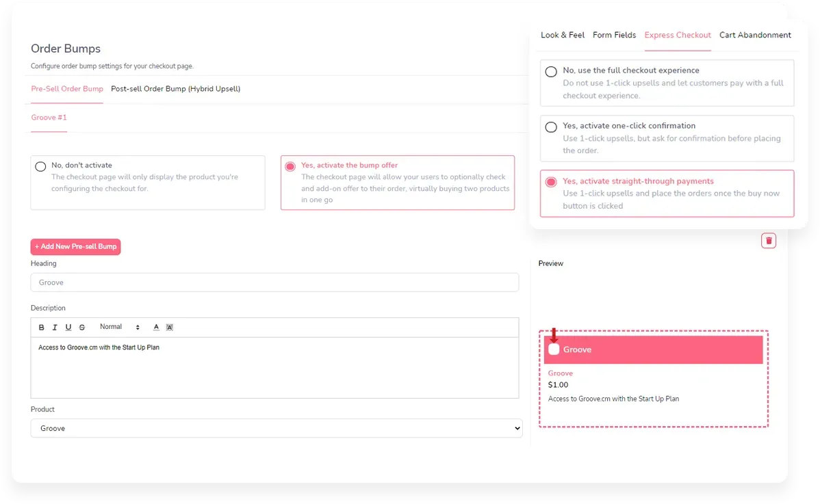Screen dimensions: 820x504
Task: Open the text background color picker
Action: pos(170,328)
